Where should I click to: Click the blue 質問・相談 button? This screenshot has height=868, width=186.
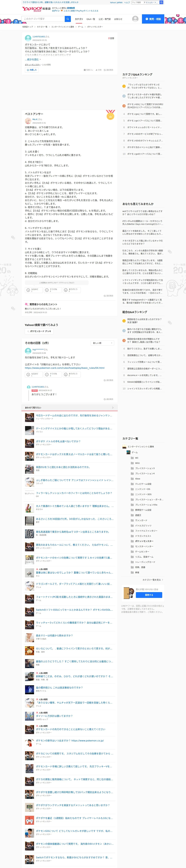[x=153, y=19]
